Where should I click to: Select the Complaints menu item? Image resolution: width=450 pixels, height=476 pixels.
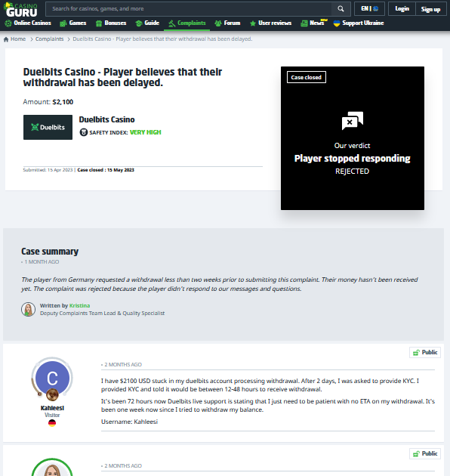187,23
